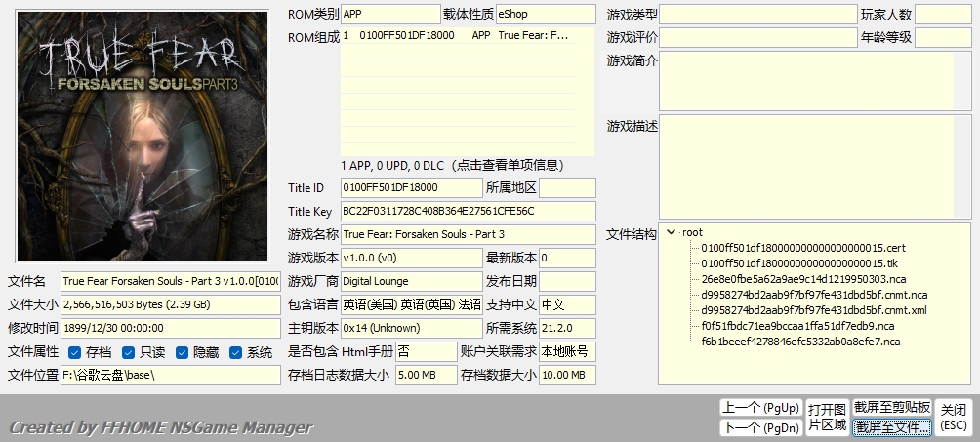The height and width of the screenshot is (442, 980).
Task: Toggle the 系统 (System) checkbox
Action: pos(235,352)
